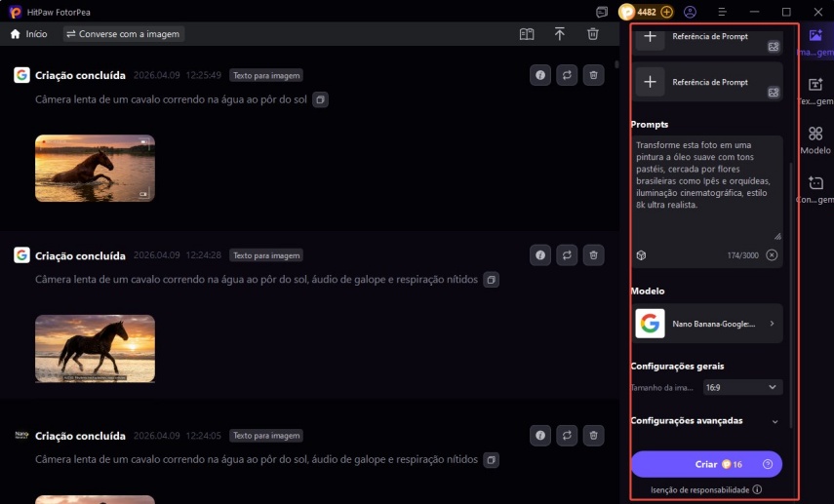This screenshot has width=834, height=504.
Task: Click the message panel icon in title bar
Action: pyautogui.click(x=602, y=12)
